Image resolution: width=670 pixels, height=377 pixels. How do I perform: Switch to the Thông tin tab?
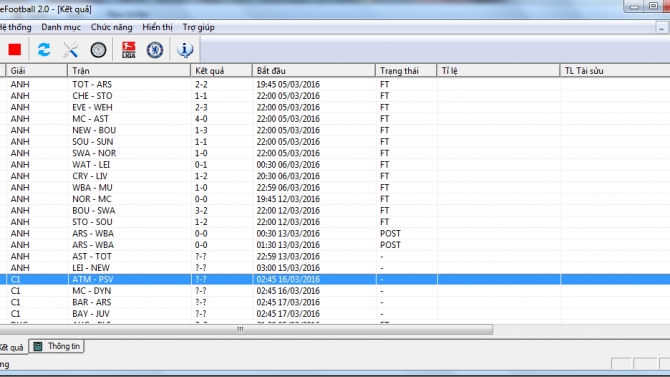tap(57, 346)
